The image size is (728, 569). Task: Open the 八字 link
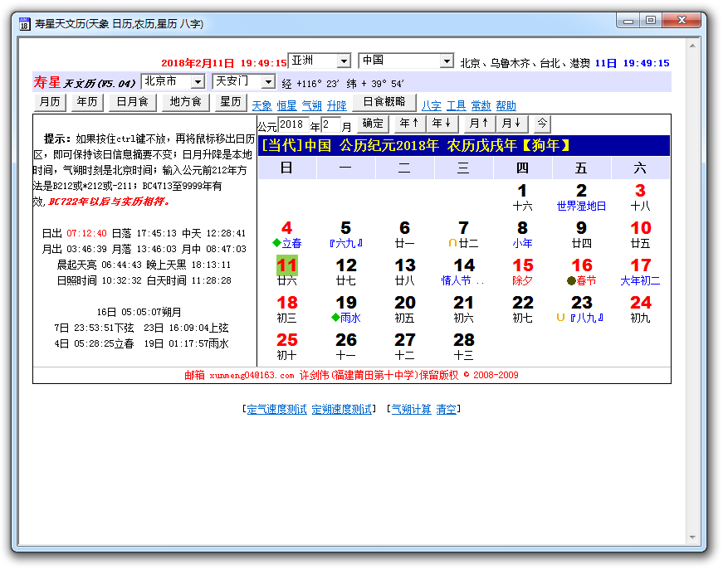click(431, 105)
